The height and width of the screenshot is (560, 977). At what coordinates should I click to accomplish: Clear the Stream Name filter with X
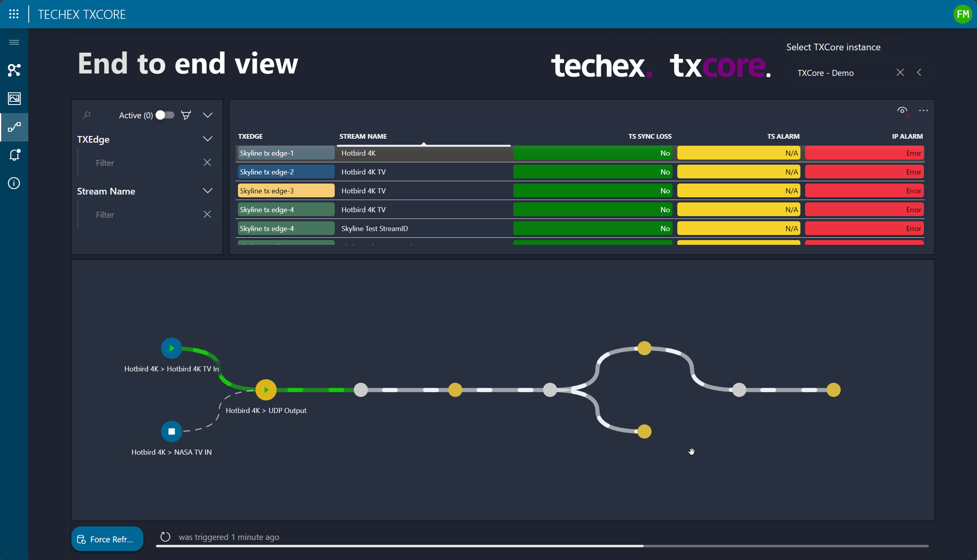207,214
